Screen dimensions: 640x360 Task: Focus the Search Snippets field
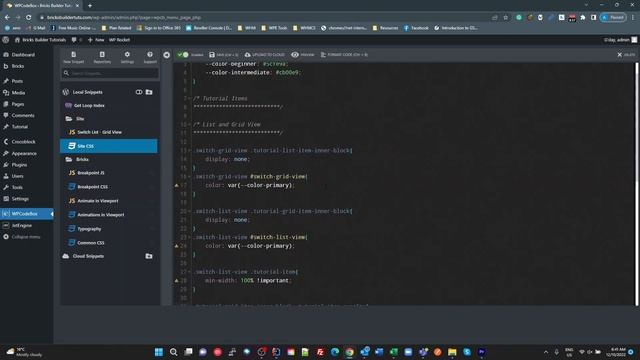(110, 73)
